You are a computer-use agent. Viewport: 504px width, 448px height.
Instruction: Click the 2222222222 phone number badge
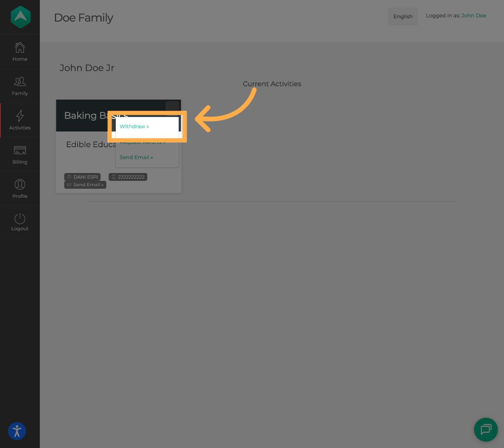click(128, 177)
